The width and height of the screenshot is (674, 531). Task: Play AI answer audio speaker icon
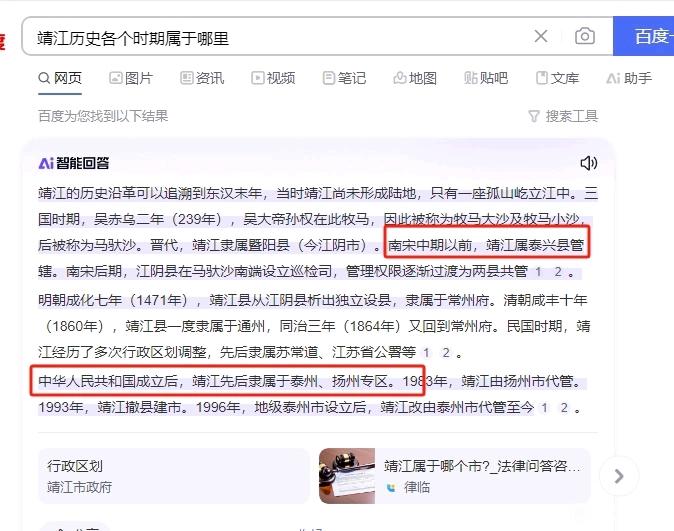pos(589,163)
